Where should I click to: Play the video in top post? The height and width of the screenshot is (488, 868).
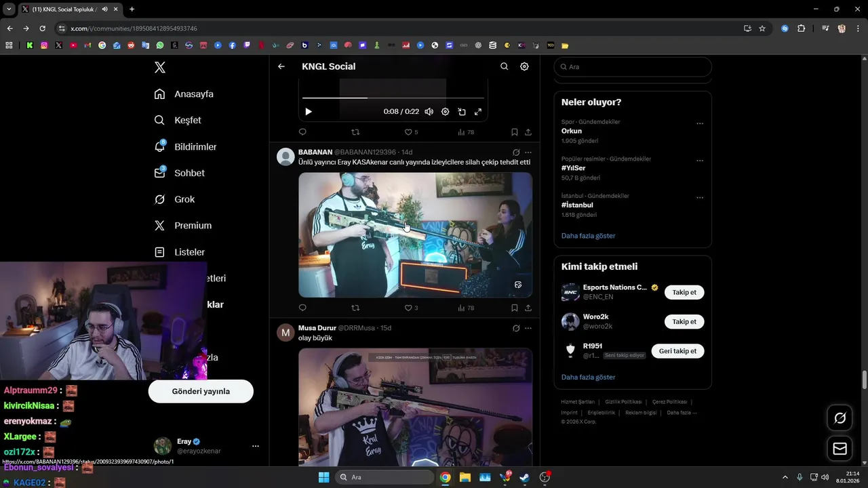(309, 112)
